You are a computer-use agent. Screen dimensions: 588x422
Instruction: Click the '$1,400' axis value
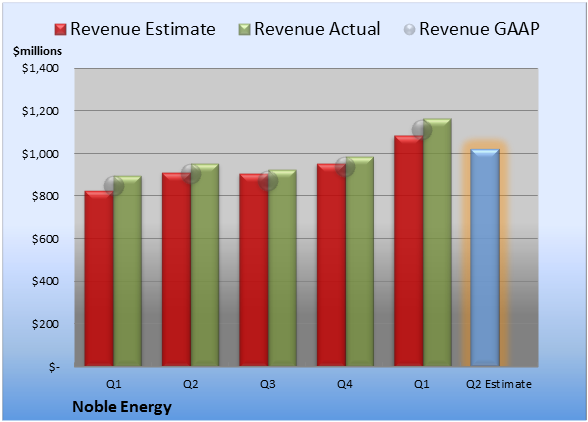pyautogui.click(x=40, y=68)
